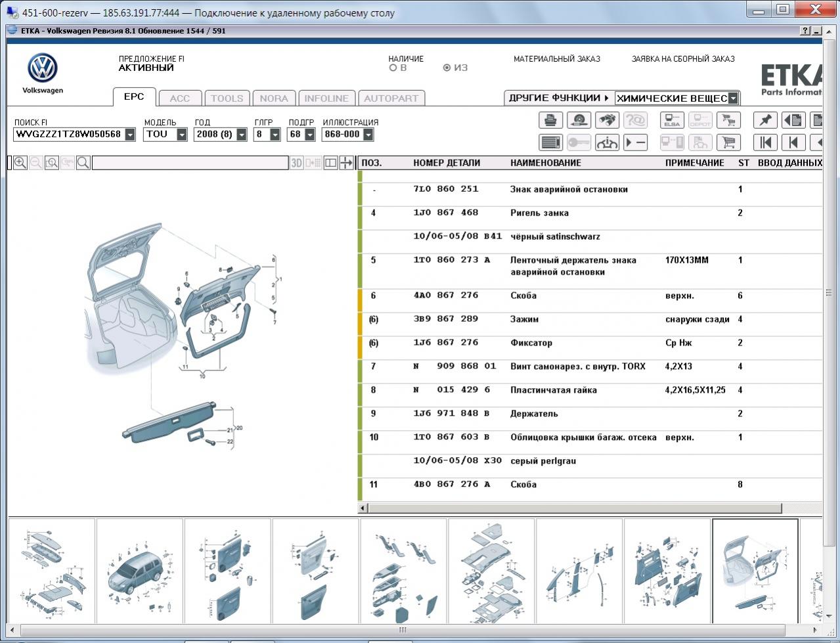Jump to first record with double-bar arrow
This screenshot has width=840, height=643.
pyautogui.click(x=765, y=143)
